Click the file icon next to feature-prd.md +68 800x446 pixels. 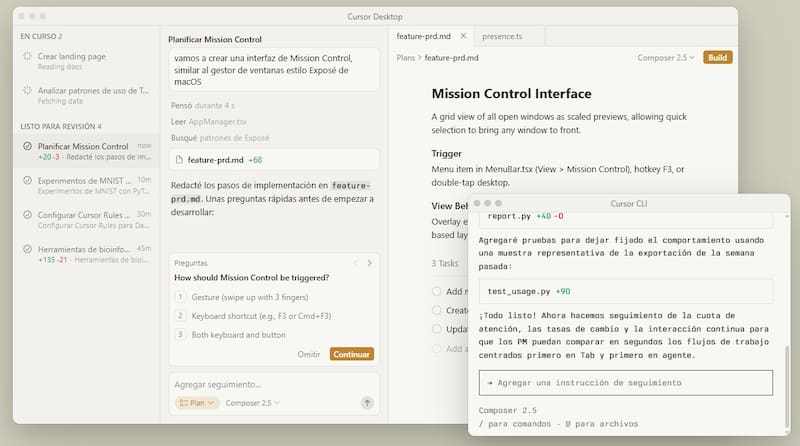click(179, 160)
